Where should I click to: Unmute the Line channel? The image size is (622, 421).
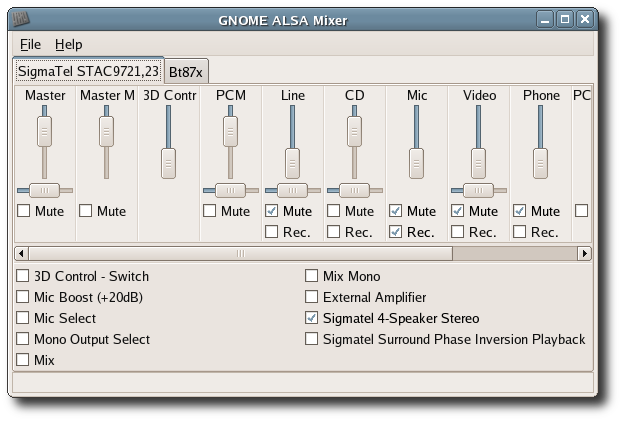click(x=272, y=211)
